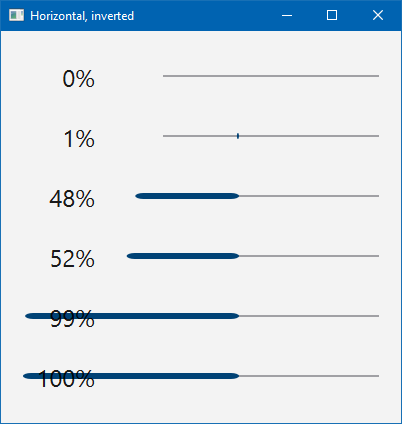Click the small tick on 1% bar

point(238,136)
